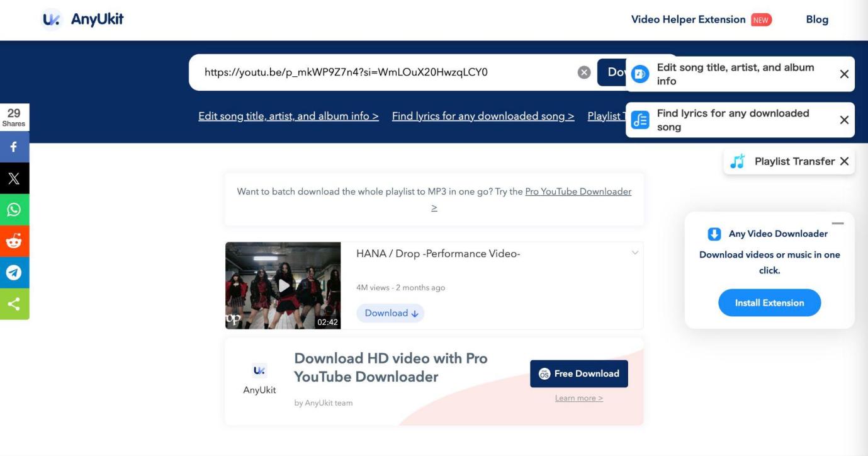The image size is (868, 456).
Task: Click the Playlist Transfer music icon
Action: [738, 161]
